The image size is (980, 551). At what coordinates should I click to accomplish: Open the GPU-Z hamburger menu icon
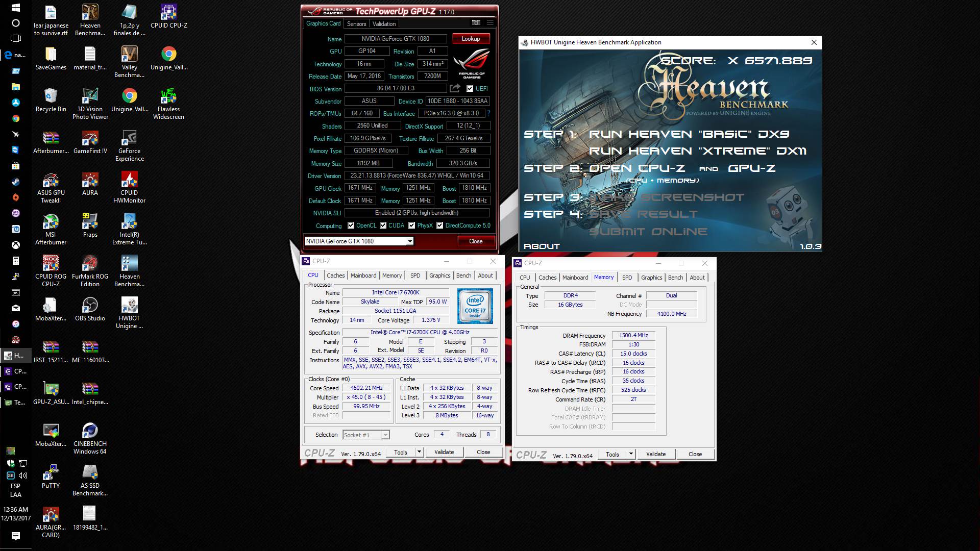pyautogui.click(x=490, y=23)
